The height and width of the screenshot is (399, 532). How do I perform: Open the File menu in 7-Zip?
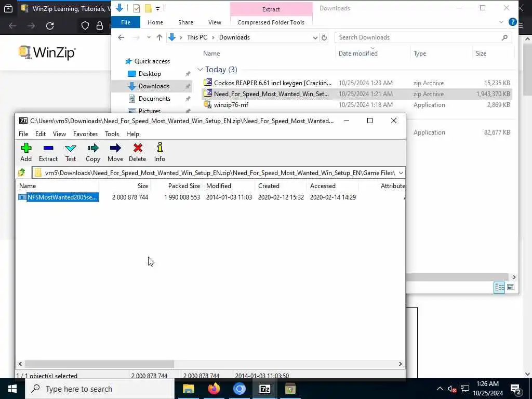pyautogui.click(x=23, y=134)
